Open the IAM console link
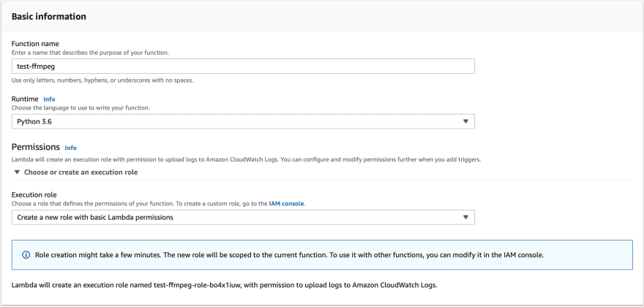Screen dimensions: 644x307 point(287,204)
